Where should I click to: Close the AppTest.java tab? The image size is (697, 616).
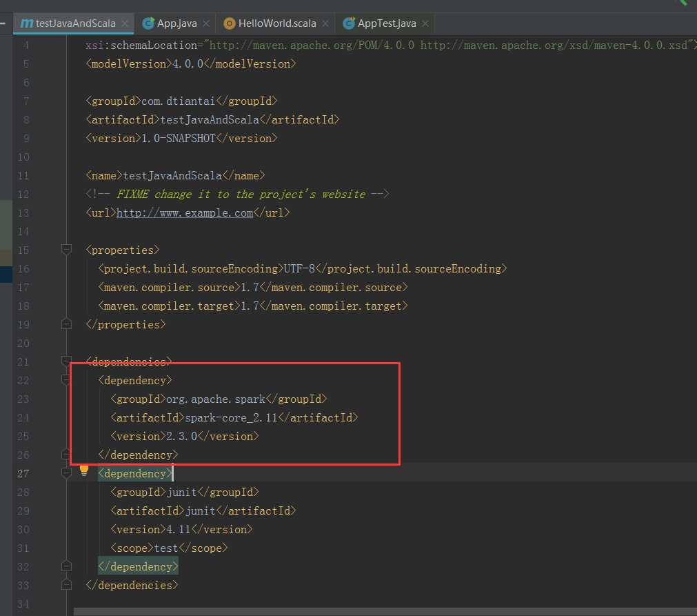(425, 23)
